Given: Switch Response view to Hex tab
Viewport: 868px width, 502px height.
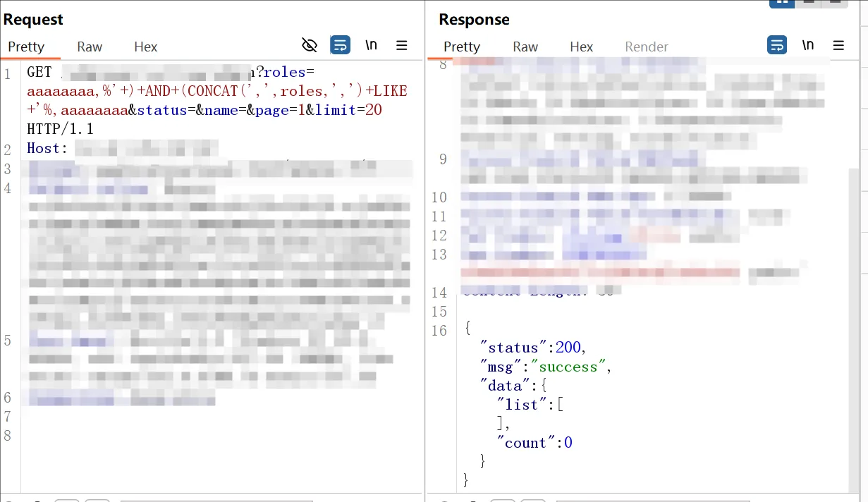Looking at the screenshot, I should tap(582, 47).
